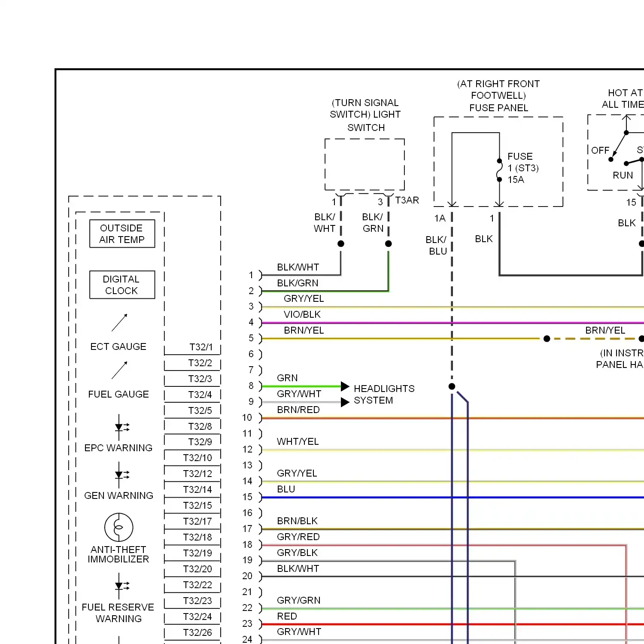
Task: Click the splice dot on the BRN/YEL wire
Action: (x=547, y=339)
